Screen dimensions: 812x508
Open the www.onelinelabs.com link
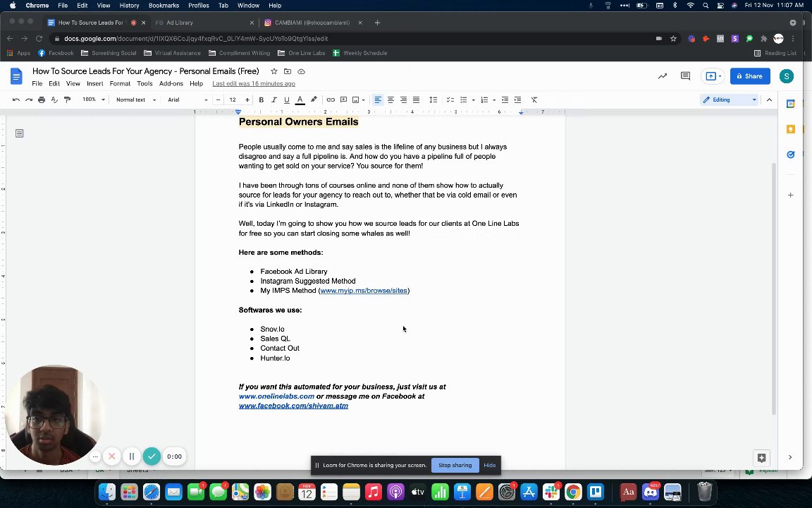[276, 396]
